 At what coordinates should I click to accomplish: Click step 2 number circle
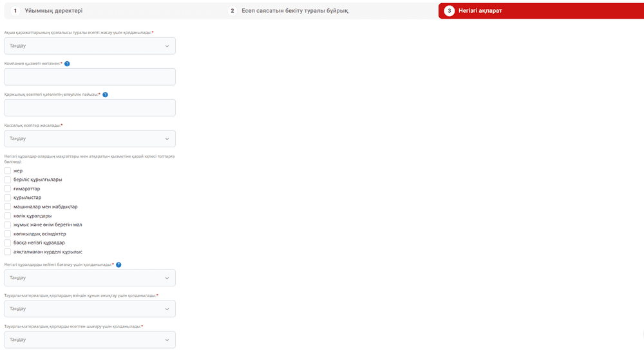pos(232,11)
